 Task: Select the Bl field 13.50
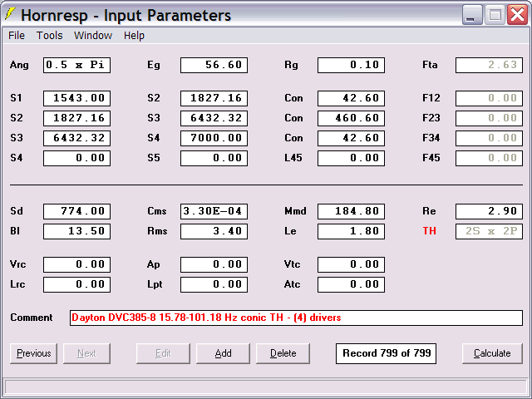click(76, 231)
